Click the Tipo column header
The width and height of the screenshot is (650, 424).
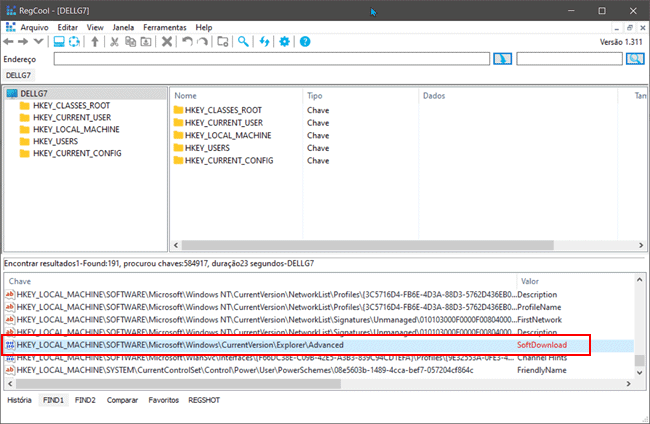coord(315,96)
